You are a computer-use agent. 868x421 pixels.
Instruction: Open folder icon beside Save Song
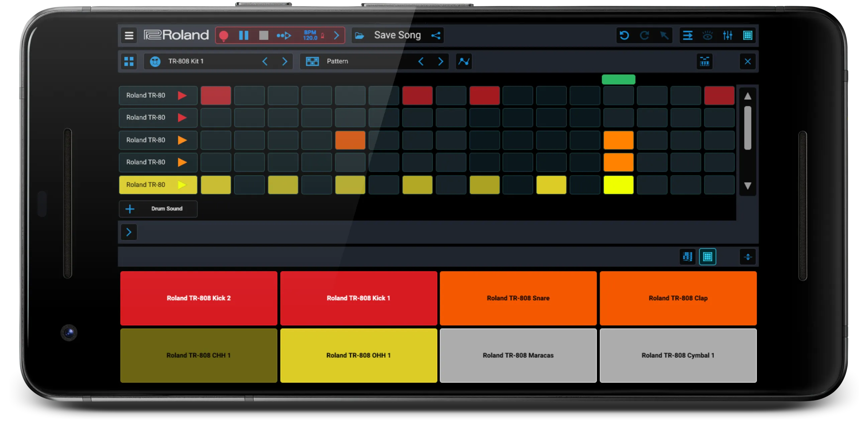tap(359, 35)
